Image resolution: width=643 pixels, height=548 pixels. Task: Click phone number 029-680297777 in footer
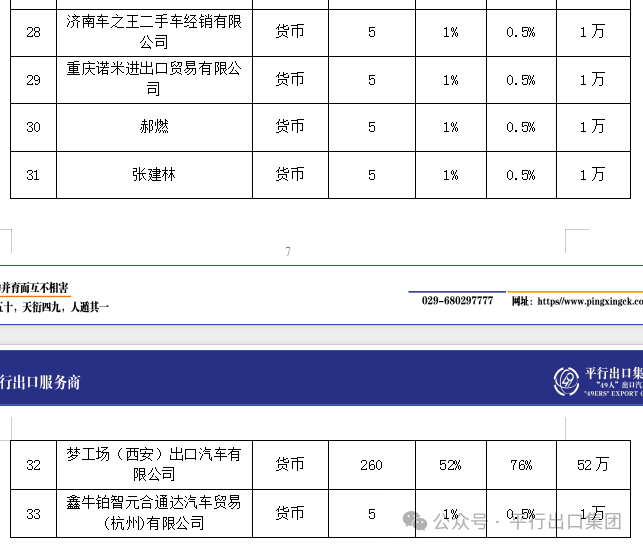pos(457,301)
